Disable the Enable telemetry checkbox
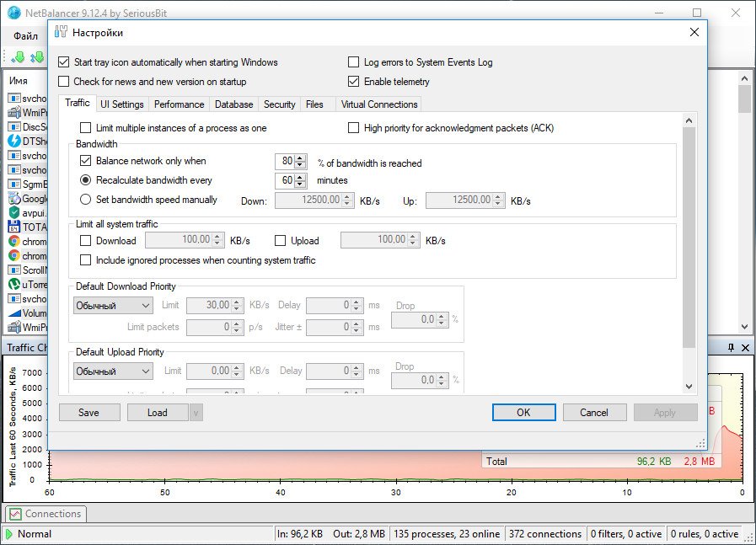Screen dimensions: 756x545 click(353, 82)
